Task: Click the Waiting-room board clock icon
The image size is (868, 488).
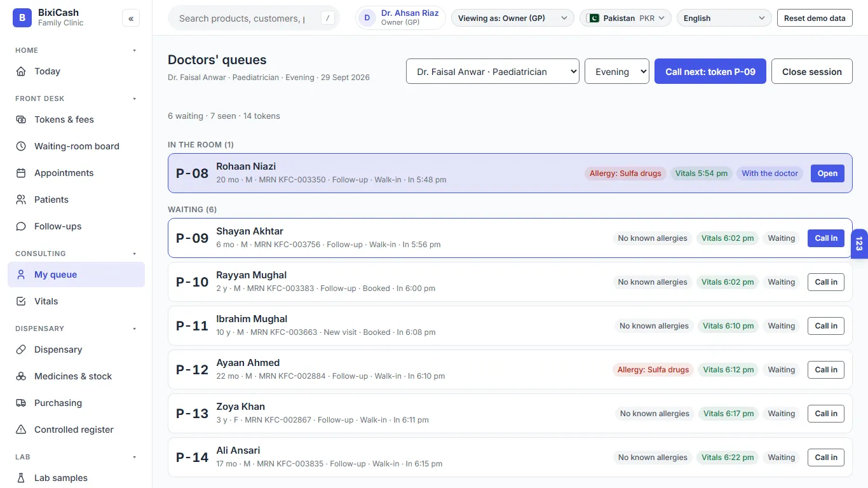Action: click(22, 146)
